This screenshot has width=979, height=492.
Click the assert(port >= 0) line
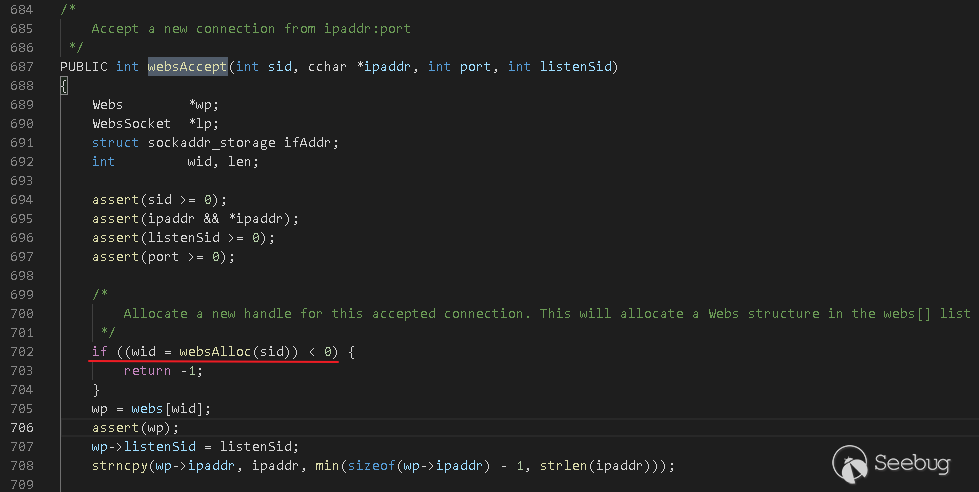tap(163, 256)
